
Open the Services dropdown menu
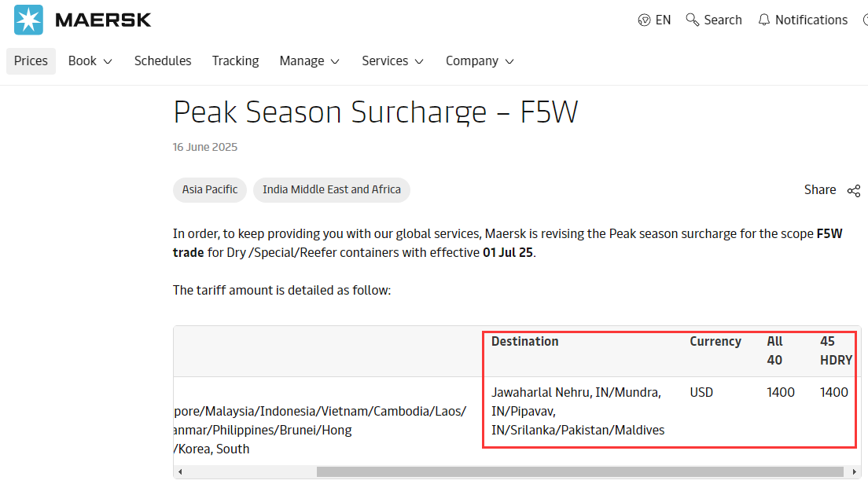tap(392, 61)
